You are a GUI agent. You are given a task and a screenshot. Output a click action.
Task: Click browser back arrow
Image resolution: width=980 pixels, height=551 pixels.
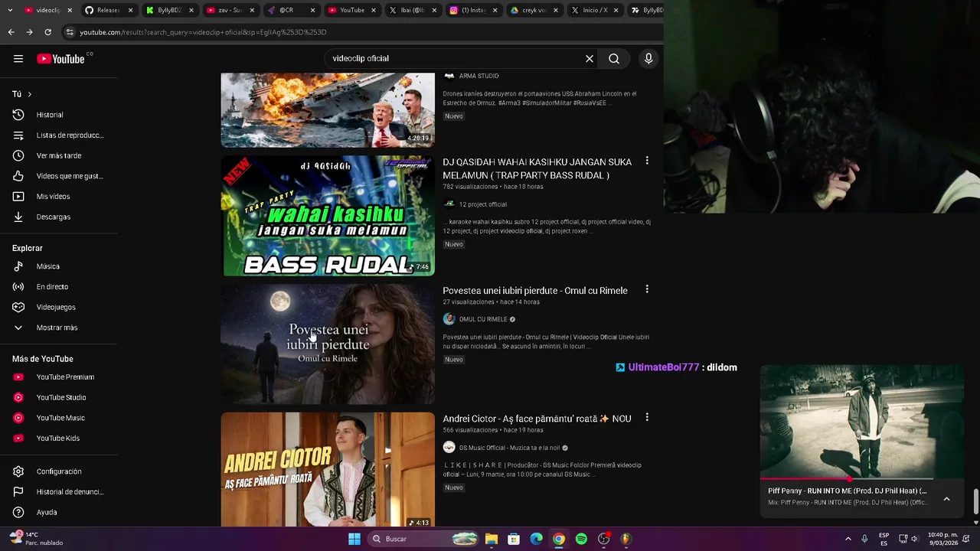pos(11,32)
